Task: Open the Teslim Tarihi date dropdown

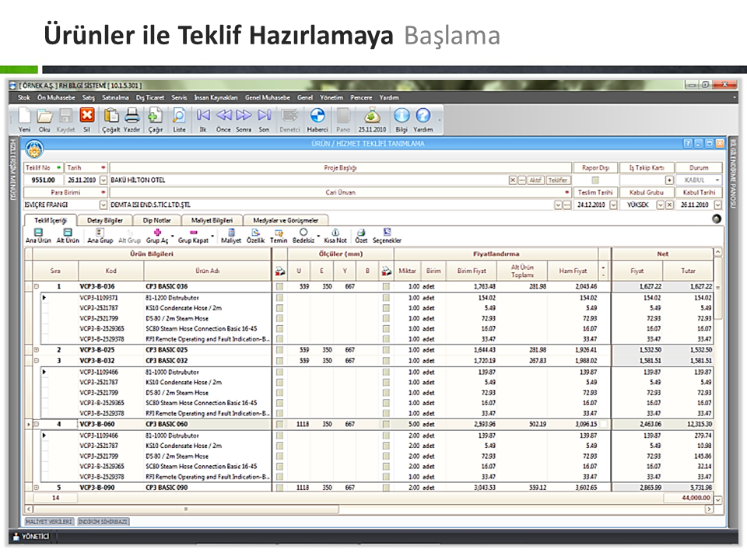Action: [x=613, y=205]
